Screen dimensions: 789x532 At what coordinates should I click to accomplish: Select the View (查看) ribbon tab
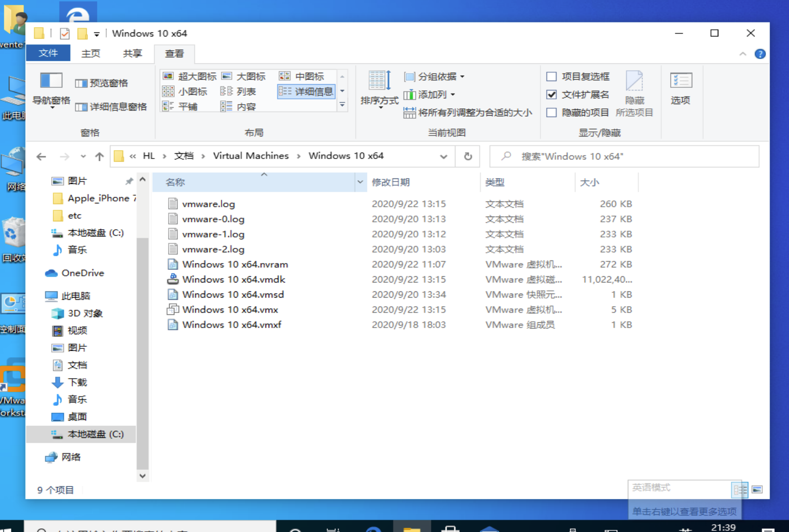coord(174,53)
